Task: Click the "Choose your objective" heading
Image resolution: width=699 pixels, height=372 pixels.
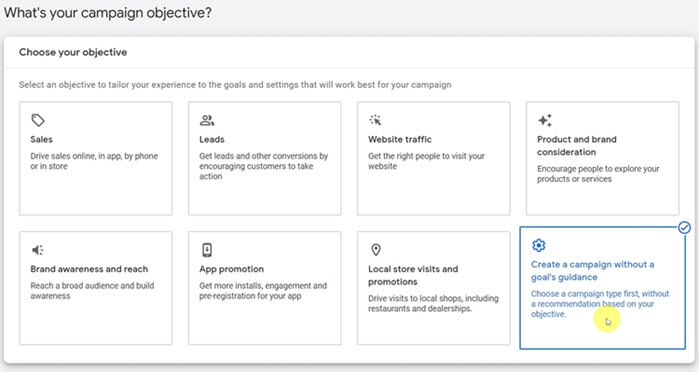Action: (x=73, y=52)
